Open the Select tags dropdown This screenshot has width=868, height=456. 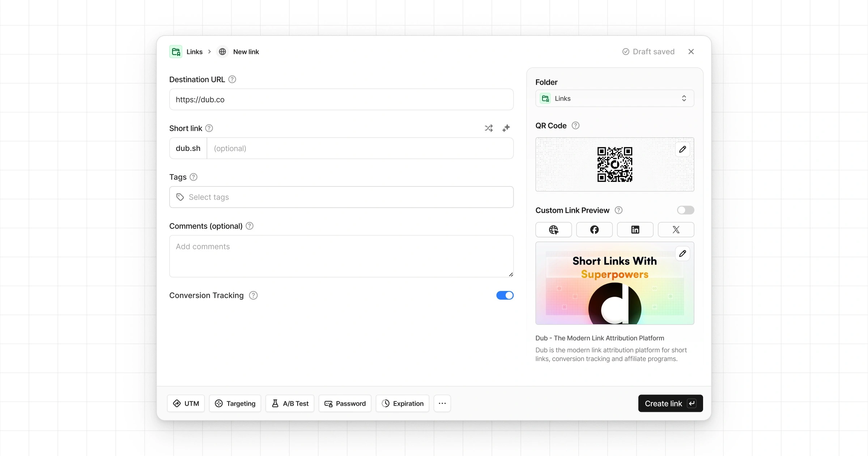click(341, 197)
